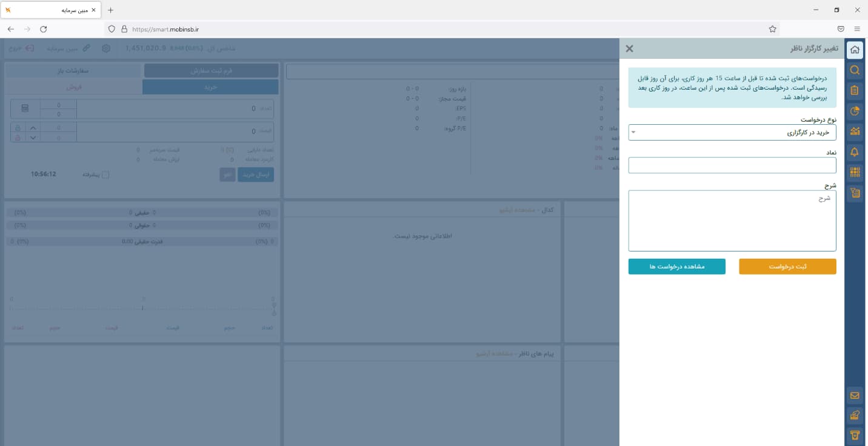
Task: Open search via sidebar magnifier icon
Action: point(855,70)
